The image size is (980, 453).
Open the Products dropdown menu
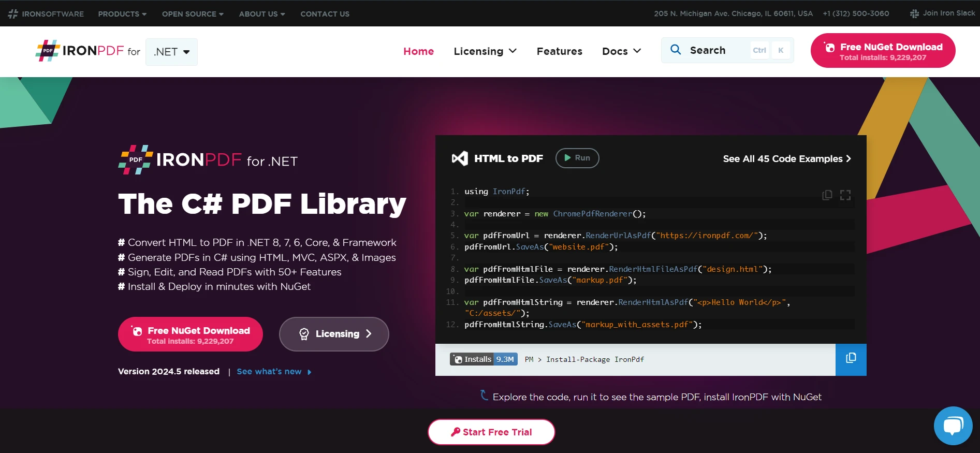[122, 14]
